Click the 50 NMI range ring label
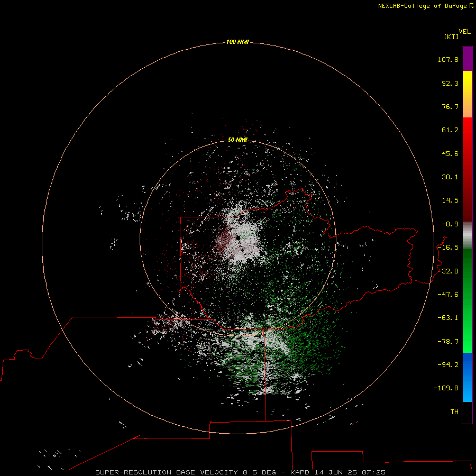 (x=237, y=140)
